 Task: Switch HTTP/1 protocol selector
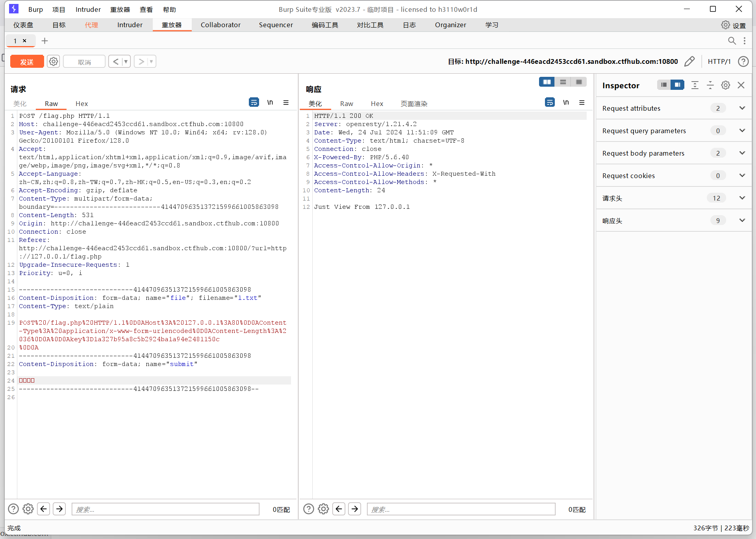pos(719,61)
